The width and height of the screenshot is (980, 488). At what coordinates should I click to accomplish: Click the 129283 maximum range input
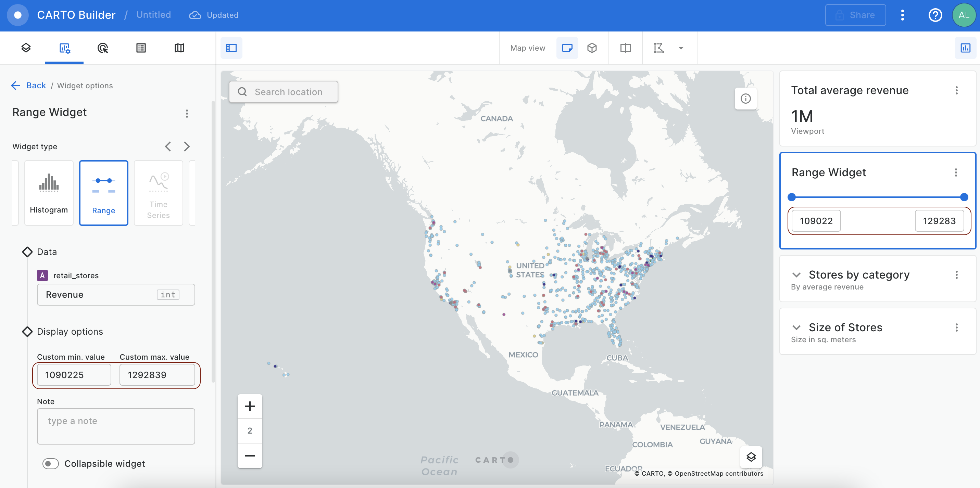click(x=939, y=221)
